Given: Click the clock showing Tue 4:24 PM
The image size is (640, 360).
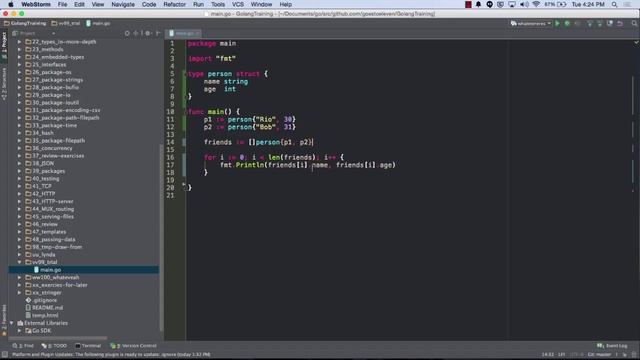Looking at the screenshot, I should [x=588, y=4].
